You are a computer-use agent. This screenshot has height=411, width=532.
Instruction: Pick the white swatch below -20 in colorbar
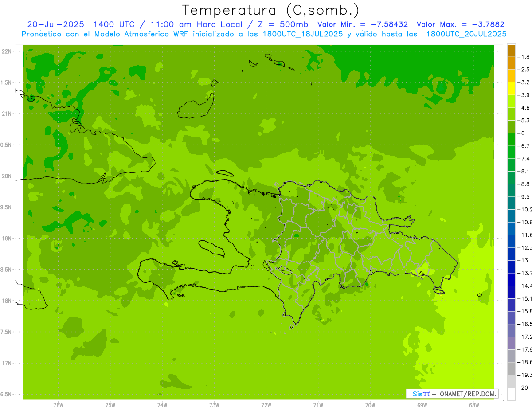pyautogui.click(x=511, y=394)
